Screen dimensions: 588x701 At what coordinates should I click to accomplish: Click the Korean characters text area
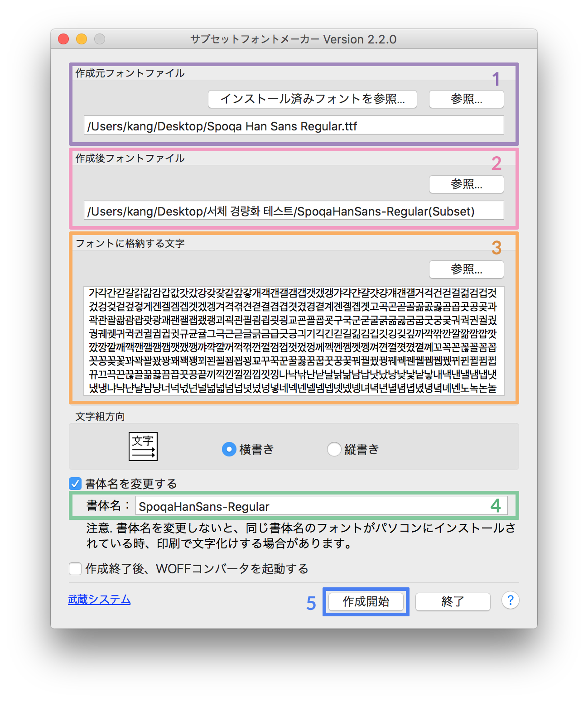click(x=294, y=341)
